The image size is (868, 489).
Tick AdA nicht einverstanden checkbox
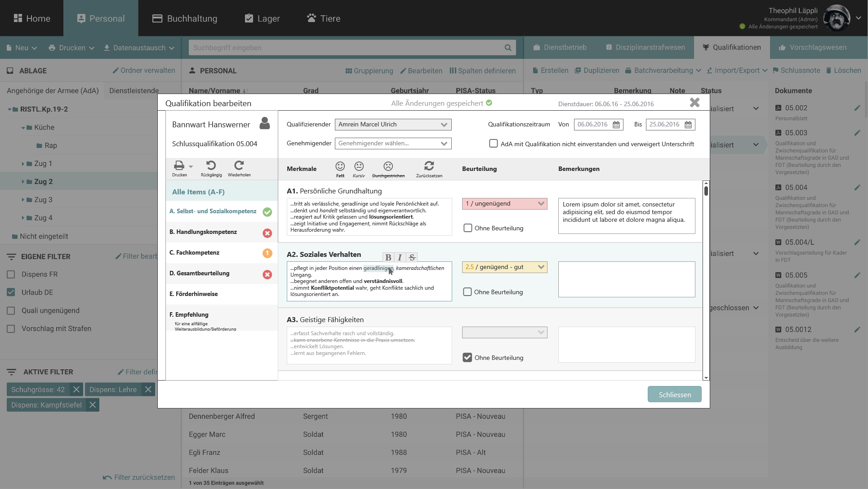pyautogui.click(x=493, y=144)
